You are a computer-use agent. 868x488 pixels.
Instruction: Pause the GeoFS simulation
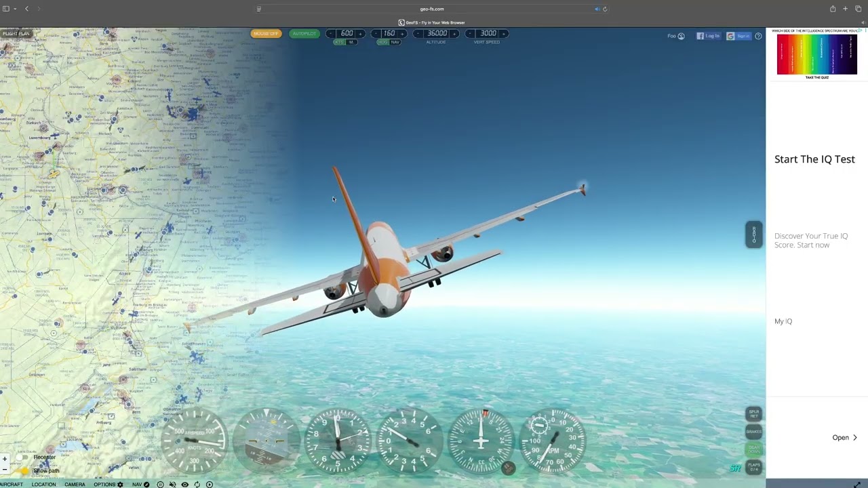[x=160, y=485]
